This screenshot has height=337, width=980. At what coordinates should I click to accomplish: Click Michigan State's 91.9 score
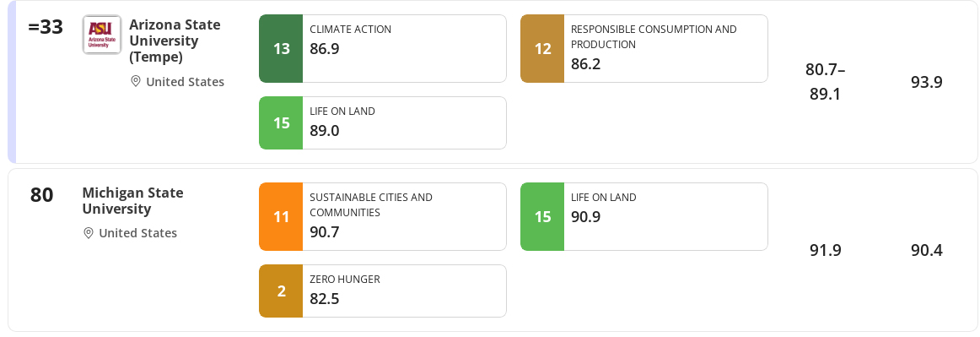pos(826,250)
